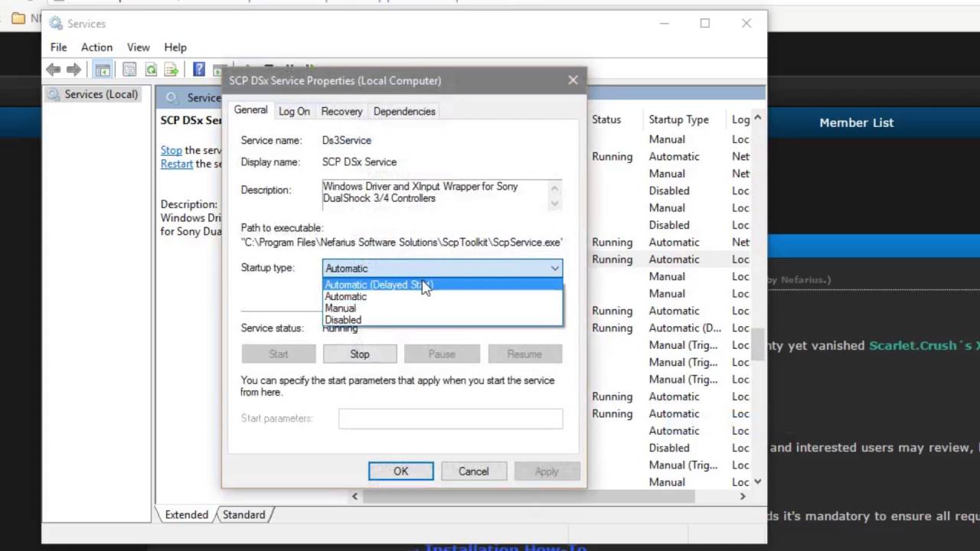
Task: Click the Apply button
Action: 547,471
